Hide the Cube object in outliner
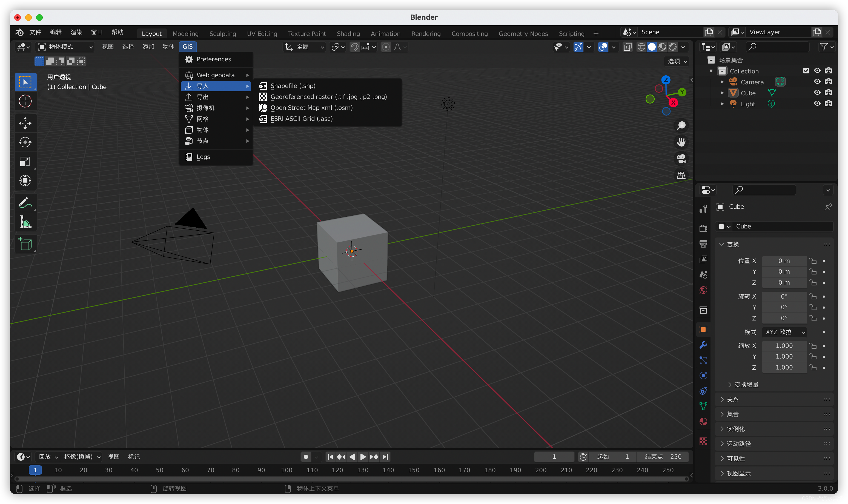The width and height of the screenshot is (848, 504). coord(817,93)
